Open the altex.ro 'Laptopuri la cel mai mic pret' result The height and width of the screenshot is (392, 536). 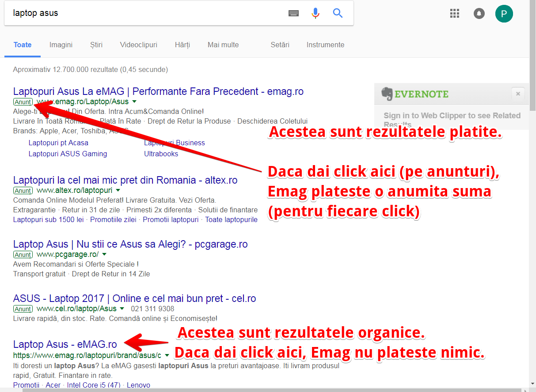pyautogui.click(x=125, y=181)
